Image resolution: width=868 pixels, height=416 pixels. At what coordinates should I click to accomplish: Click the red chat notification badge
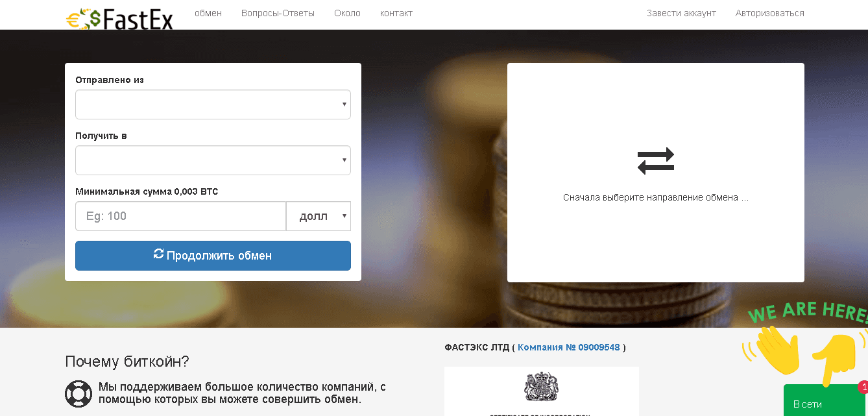point(863,387)
